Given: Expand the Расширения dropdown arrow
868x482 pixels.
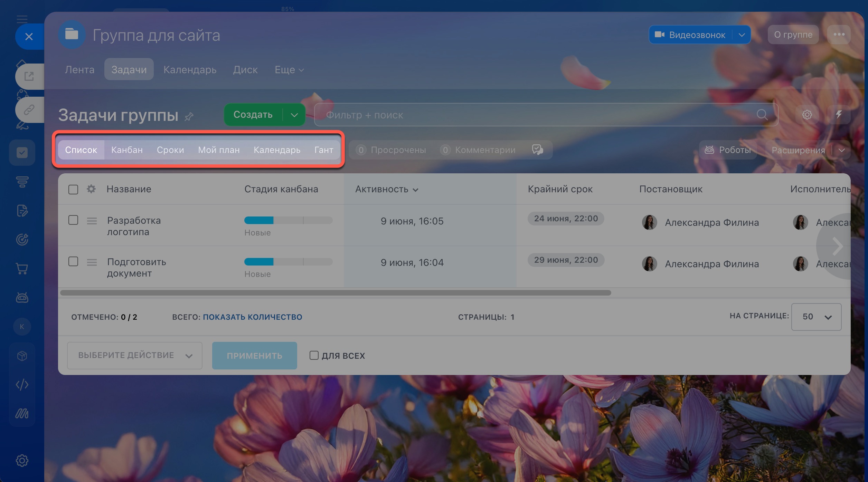Looking at the screenshot, I should pyautogui.click(x=842, y=150).
